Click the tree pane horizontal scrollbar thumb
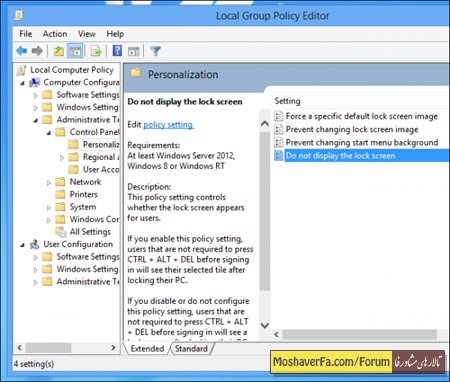 49,348
